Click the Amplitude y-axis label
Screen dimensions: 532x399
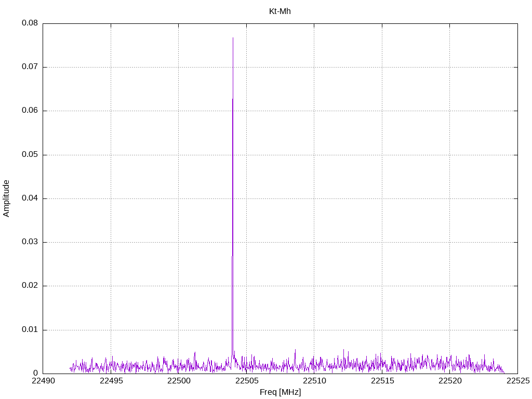click(6, 198)
